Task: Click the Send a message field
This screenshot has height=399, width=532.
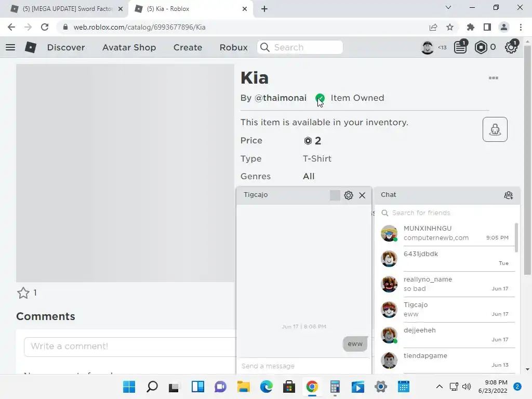Action: coord(303,366)
